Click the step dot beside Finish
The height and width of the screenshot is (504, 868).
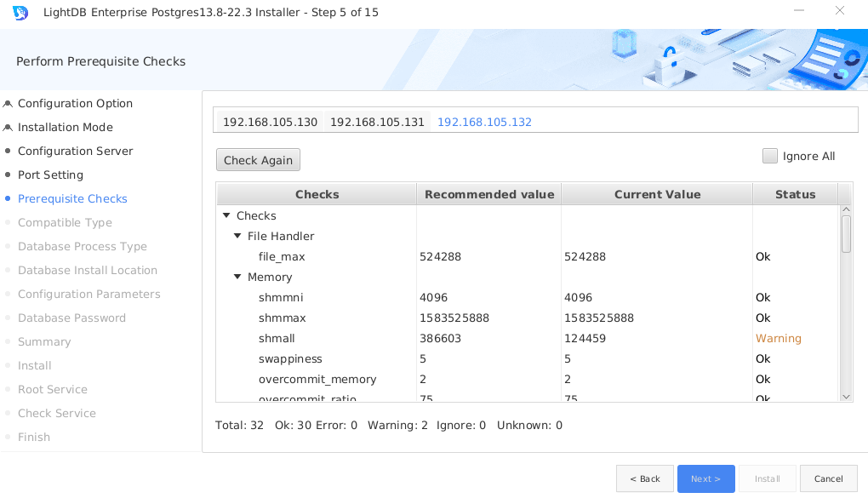coord(8,437)
